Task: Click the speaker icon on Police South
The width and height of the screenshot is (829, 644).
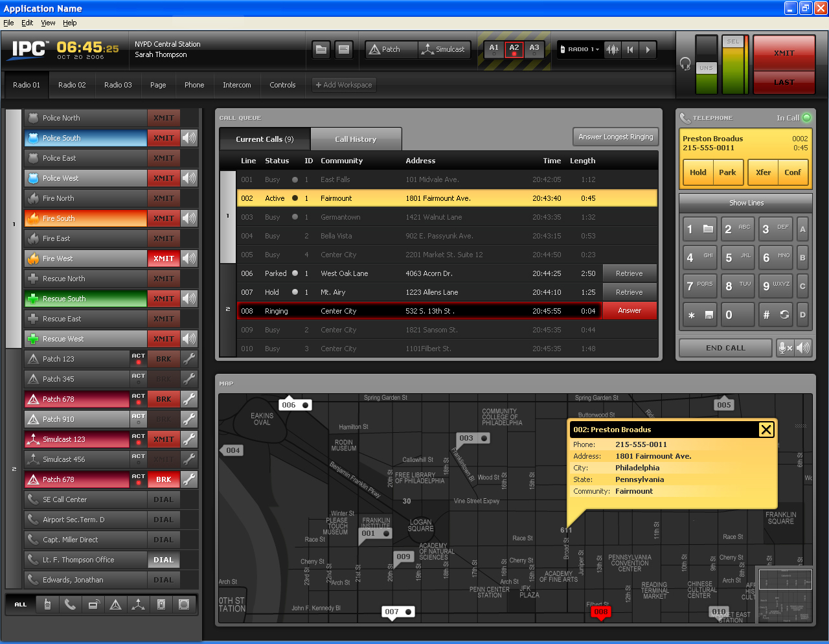Action: [x=189, y=138]
